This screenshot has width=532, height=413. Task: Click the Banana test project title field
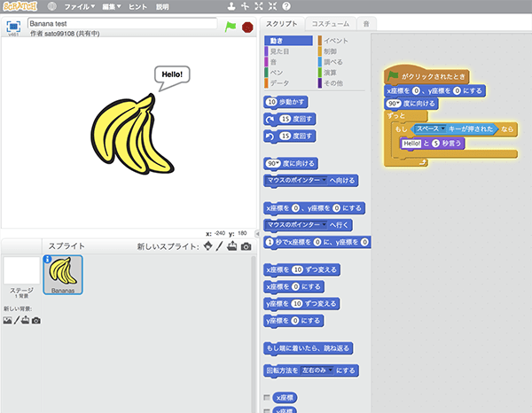click(x=122, y=23)
